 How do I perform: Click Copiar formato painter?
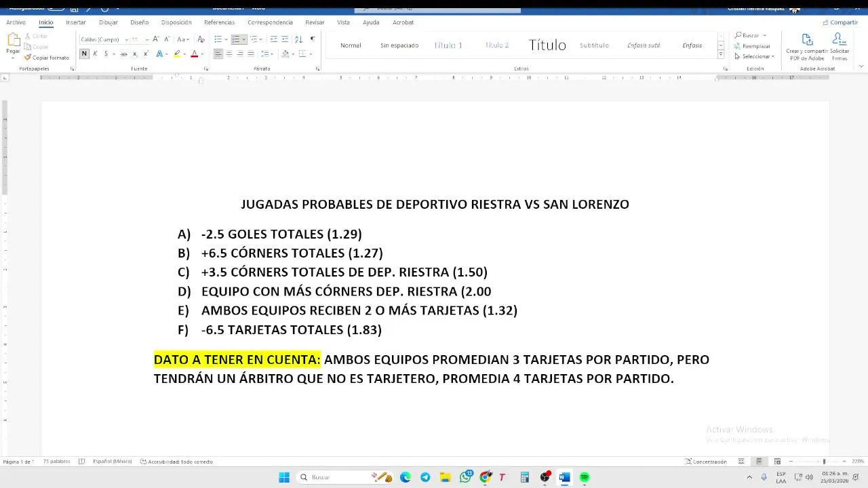[47, 58]
